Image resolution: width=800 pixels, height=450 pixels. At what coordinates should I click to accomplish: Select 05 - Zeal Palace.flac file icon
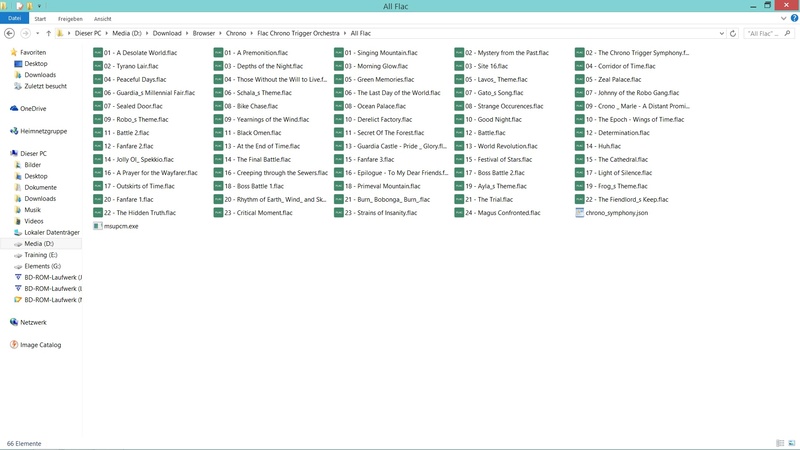pyautogui.click(x=580, y=79)
